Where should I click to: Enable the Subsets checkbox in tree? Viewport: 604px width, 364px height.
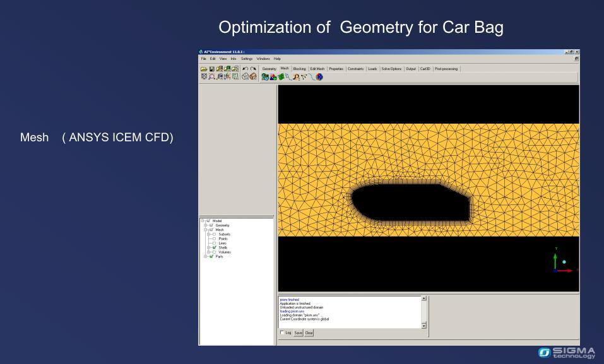[x=215, y=234]
